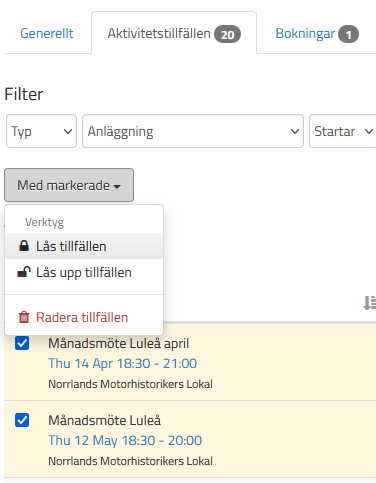Screen dimensions: 376x483
Task: Select Radera tillfällen in the menu
Action: (x=84, y=317)
